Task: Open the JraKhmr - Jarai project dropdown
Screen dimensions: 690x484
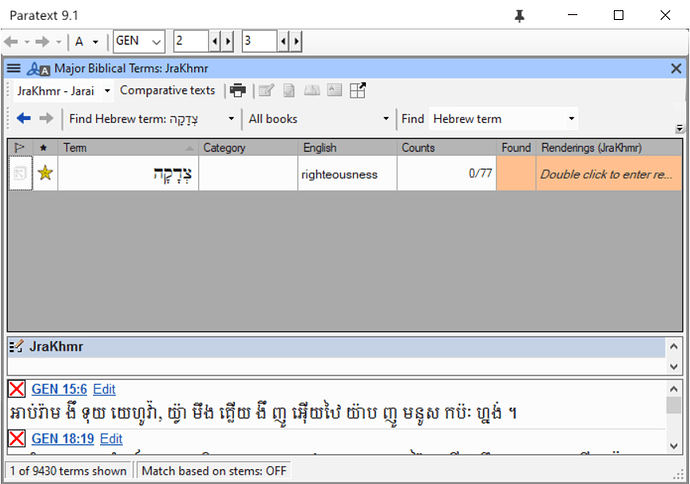Action: (62, 91)
